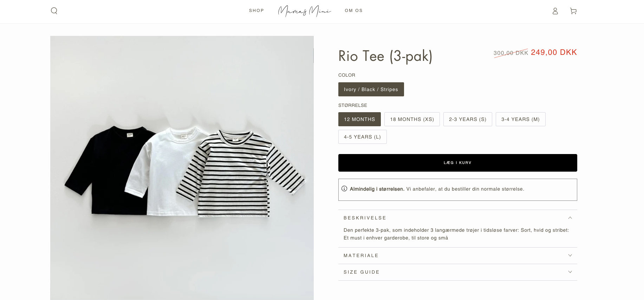644x300 pixels.
Task: Select size 12 Months
Action: (x=359, y=119)
